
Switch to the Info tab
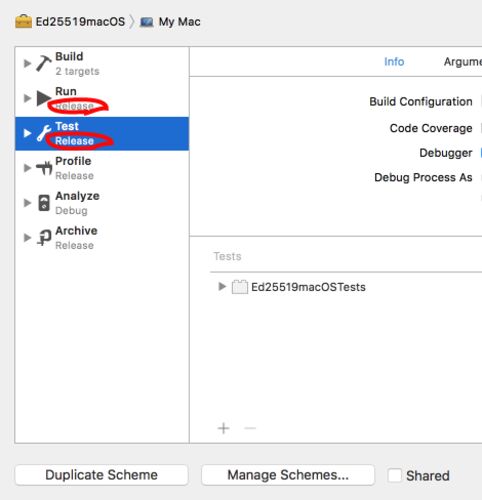point(394,62)
